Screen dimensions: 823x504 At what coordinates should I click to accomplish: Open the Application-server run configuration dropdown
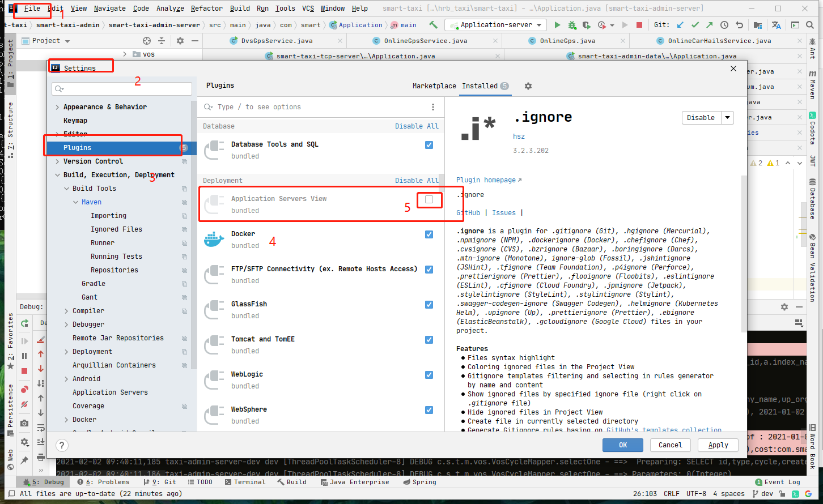point(497,25)
